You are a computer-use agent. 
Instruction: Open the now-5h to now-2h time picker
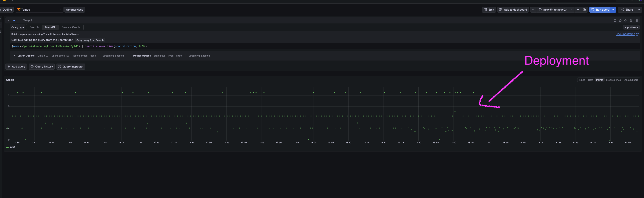coord(555,10)
